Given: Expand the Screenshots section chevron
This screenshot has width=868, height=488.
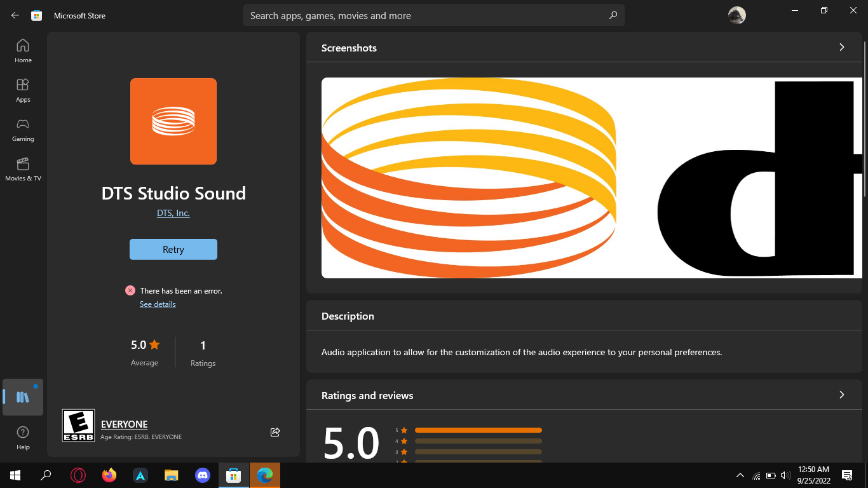Looking at the screenshot, I should pyautogui.click(x=842, y=47).
